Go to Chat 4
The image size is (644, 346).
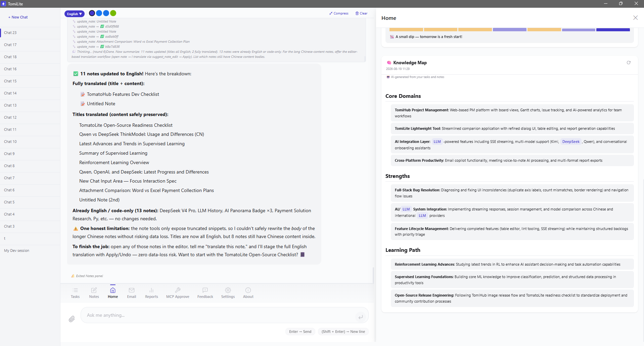tap(30, 214)
